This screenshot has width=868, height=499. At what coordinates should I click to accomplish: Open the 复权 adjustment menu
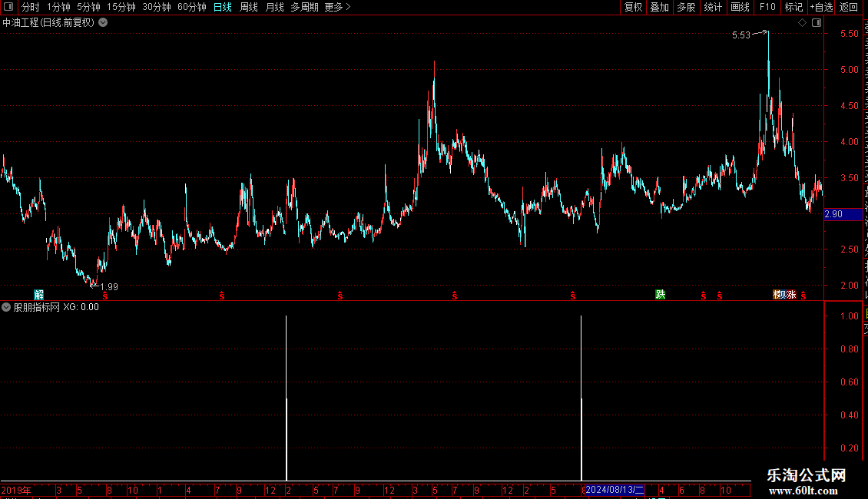click(x=633, y=7)
